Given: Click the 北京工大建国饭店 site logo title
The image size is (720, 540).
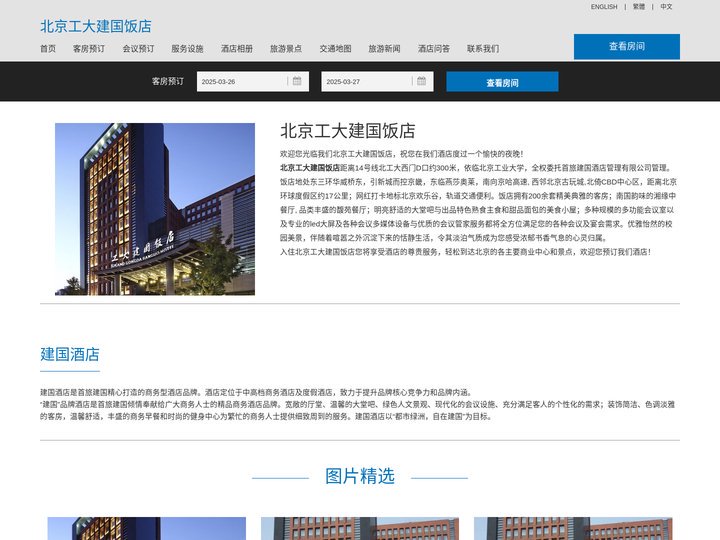Looking at the screenshot, I should click(96, 26).
